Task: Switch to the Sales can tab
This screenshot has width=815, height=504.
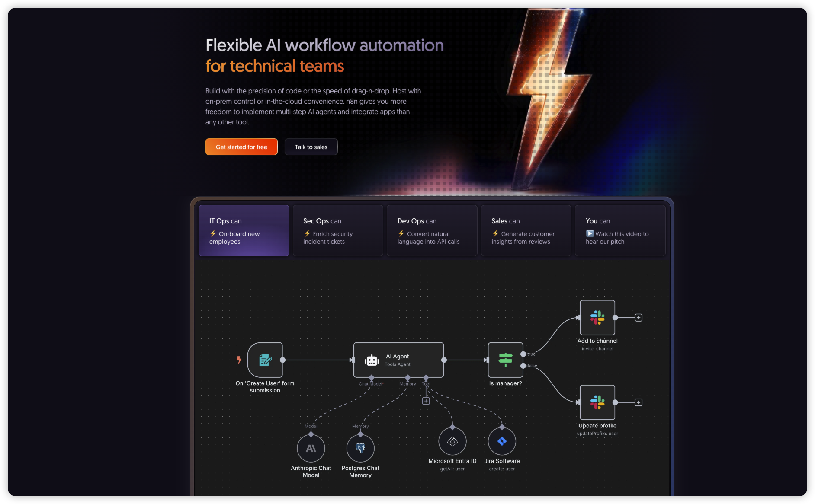Action: (526, 231)
